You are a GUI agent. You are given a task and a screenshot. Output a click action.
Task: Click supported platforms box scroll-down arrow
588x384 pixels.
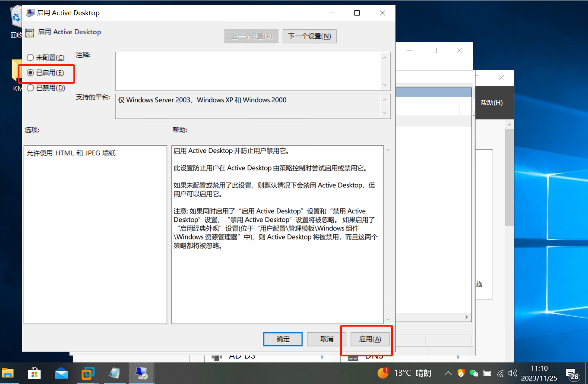(385, 113)
